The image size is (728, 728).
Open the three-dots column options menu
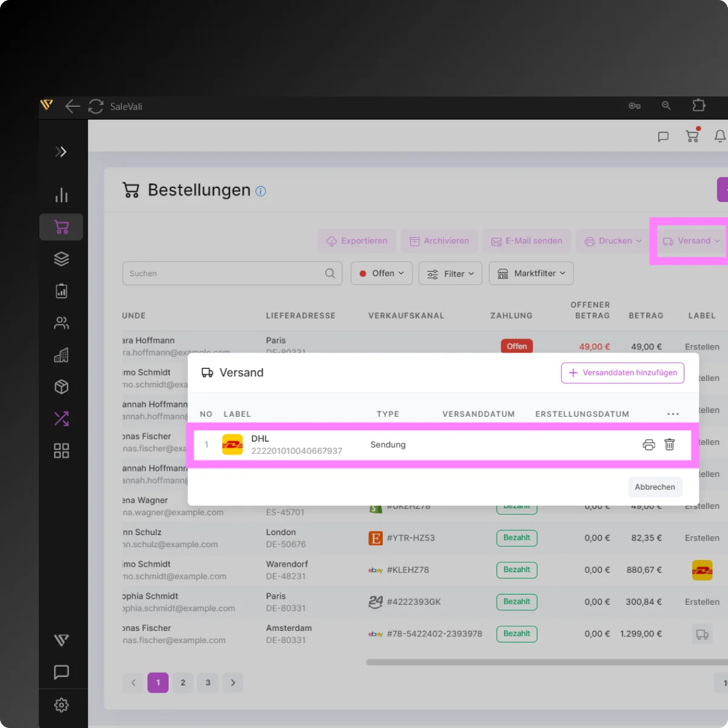pos(673,414)
